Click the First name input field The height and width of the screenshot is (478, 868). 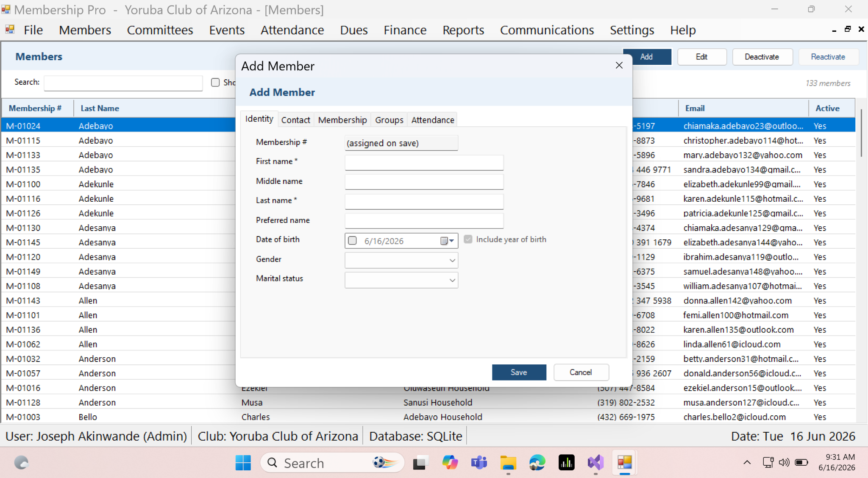[x=424, y=162]
